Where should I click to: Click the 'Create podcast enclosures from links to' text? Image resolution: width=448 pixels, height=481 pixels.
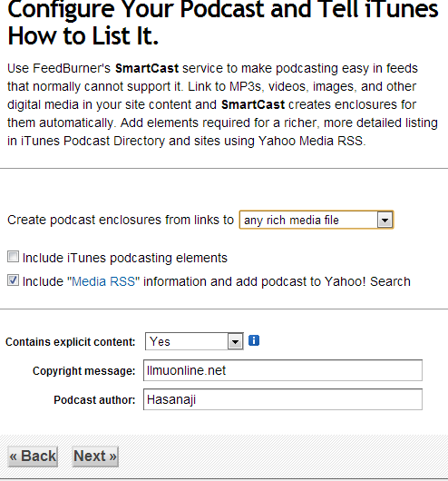click(x=121, y=221)
